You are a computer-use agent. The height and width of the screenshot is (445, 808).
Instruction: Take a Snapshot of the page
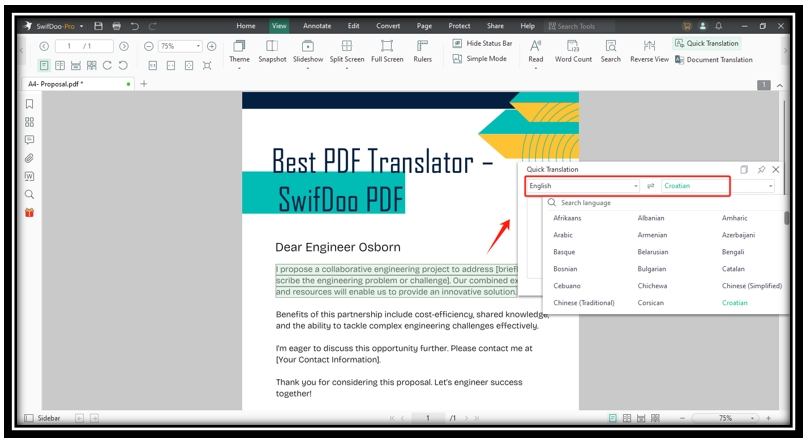(272, 52)
